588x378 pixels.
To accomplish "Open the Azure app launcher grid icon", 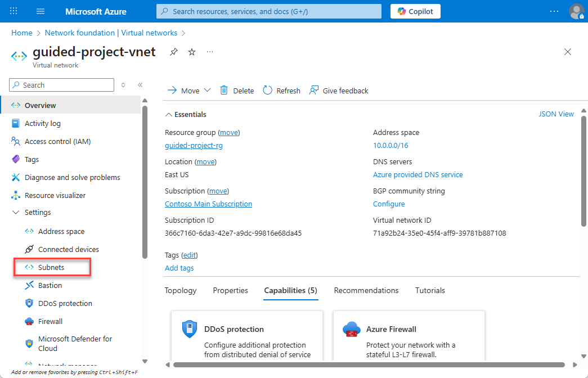I will click(14, 11).
